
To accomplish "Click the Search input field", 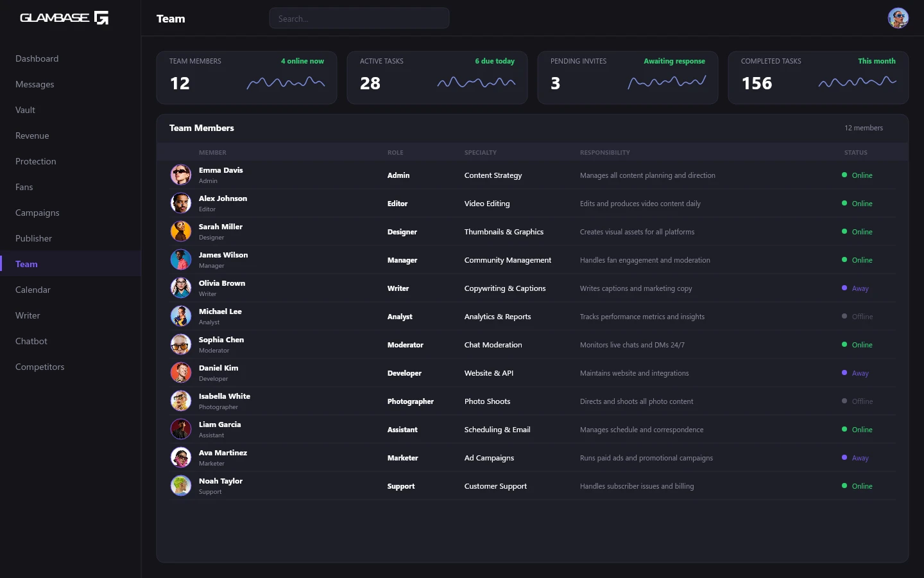I will pyautogui.click(x=359, y=19).
